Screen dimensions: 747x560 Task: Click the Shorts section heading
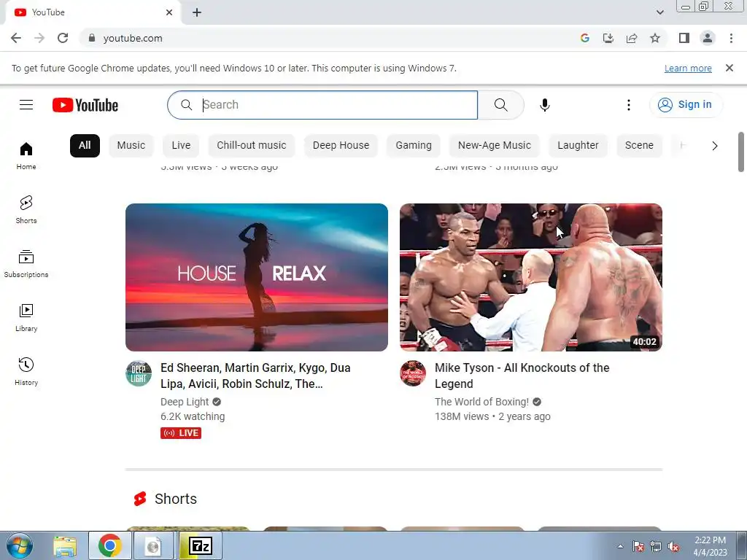pyautogui.click(x=176, y=499)
